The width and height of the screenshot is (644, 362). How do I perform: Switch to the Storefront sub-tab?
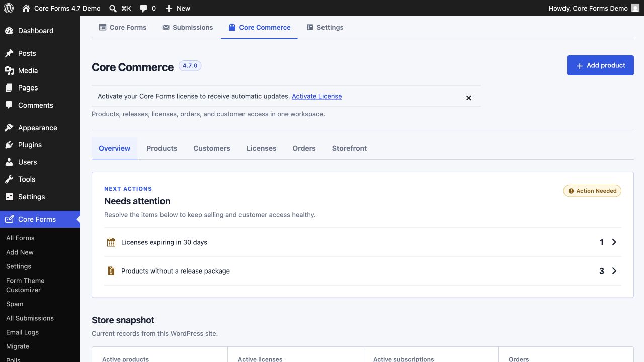click(x=349, y=148)
